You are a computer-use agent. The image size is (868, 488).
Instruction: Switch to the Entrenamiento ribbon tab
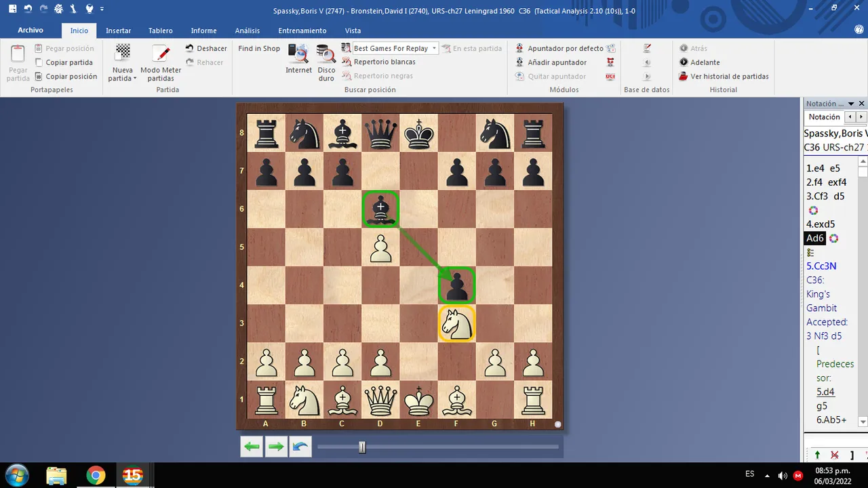302,30
